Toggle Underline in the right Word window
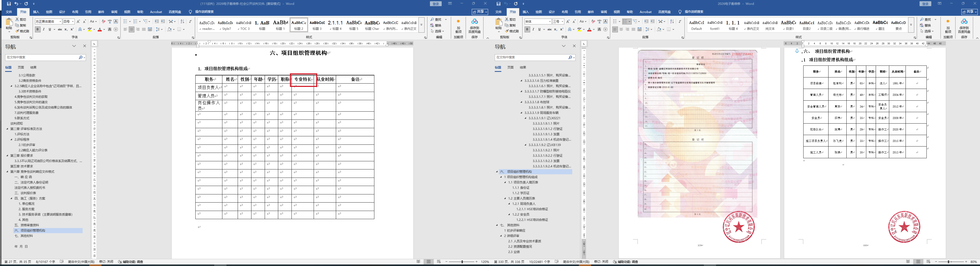Viewport: 980px width, 266px height. 539,29
